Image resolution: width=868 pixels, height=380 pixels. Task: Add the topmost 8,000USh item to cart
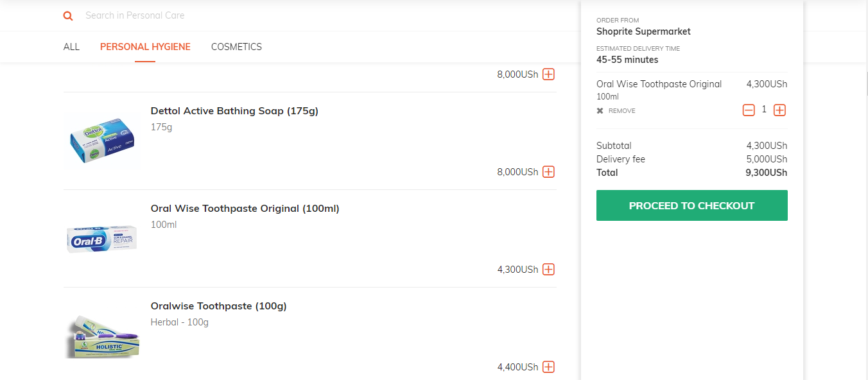(x=548, y=74)
